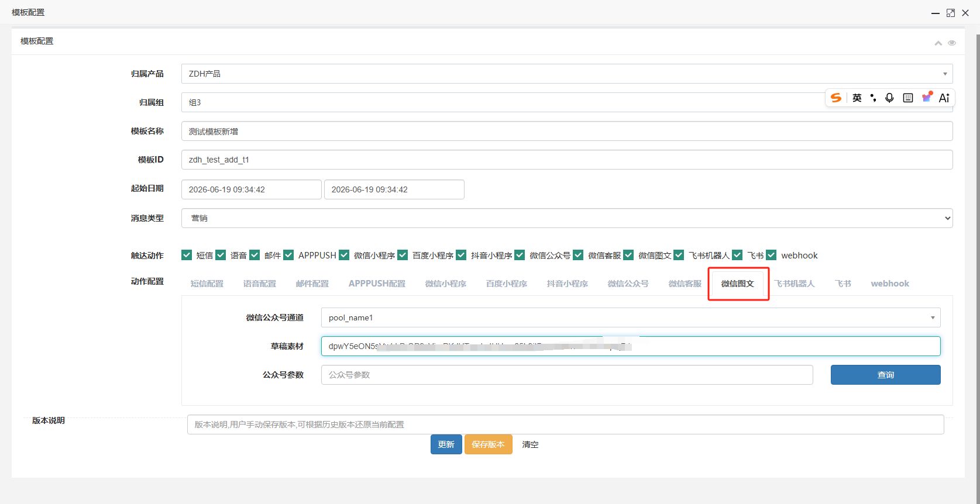Toggle the 微信客服 checkbox
Viewport: 980px width, 504px height.
point(578,255)
